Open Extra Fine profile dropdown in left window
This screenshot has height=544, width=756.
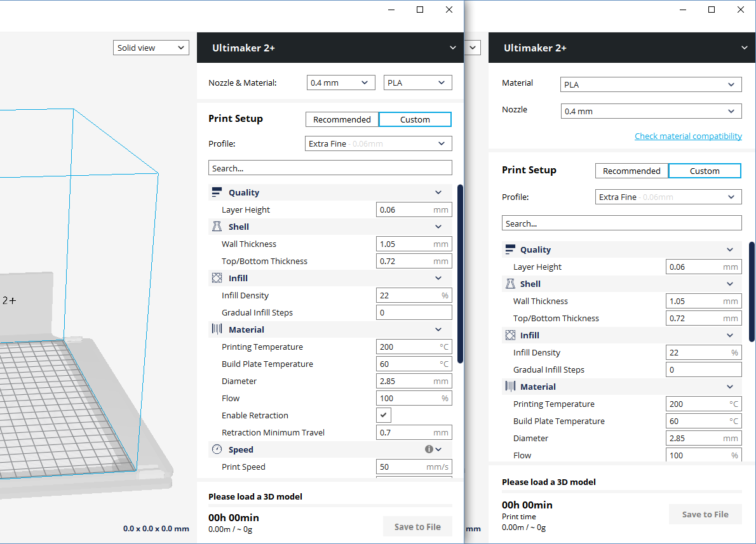point(379,143)
